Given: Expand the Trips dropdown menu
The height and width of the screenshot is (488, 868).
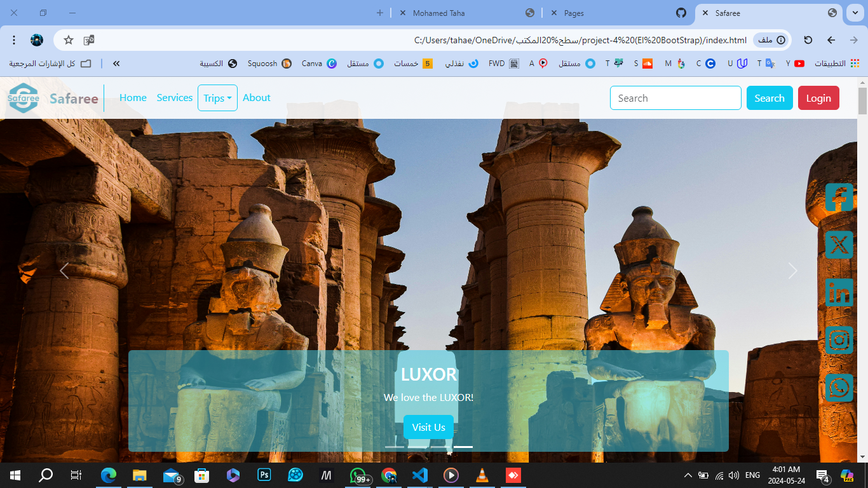Looking at the screenshot, I should coord(217,98).
